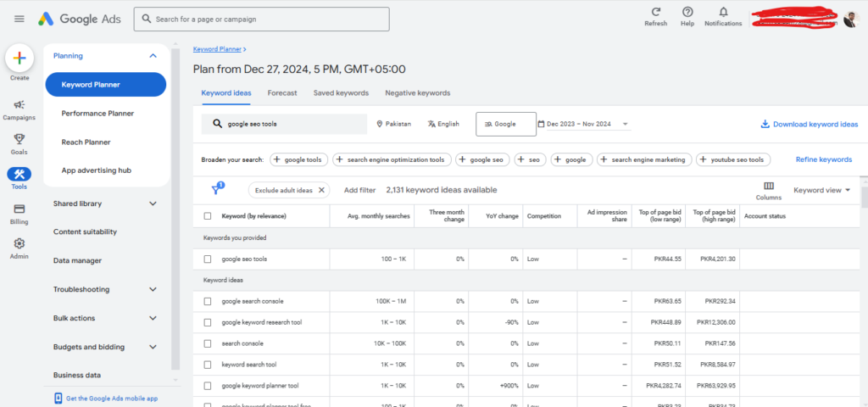The width and height of the screenshot is (868, 407).
Task: Open Performance Planner
Action: tap(97, 113)
